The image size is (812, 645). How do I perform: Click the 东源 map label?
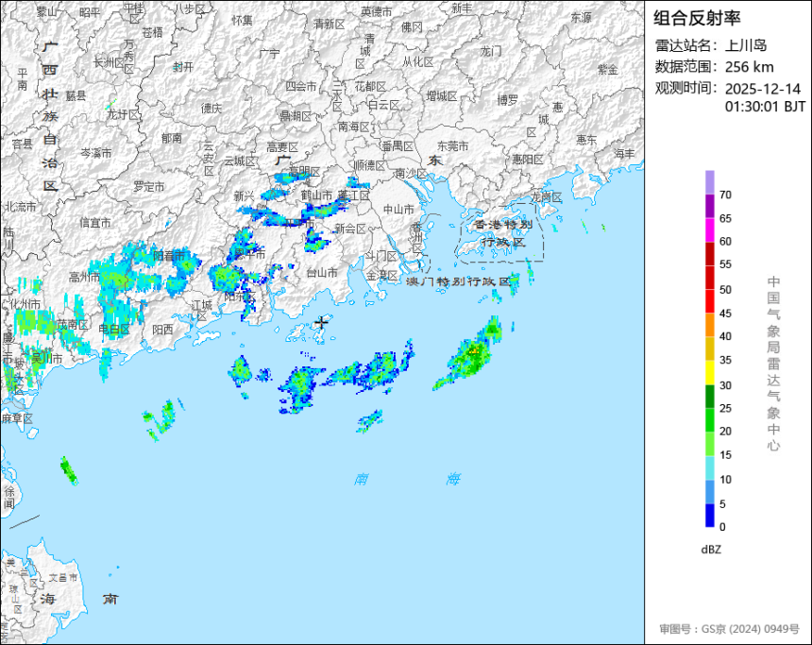click(581, 17)
